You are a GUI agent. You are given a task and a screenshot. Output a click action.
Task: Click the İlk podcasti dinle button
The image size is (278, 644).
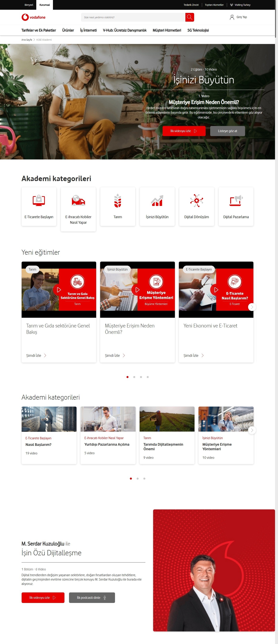pos(92,598)
